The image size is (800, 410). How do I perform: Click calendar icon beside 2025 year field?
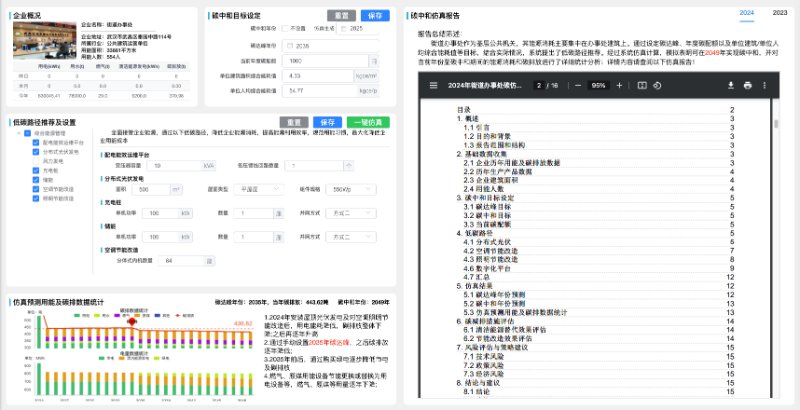pyautogui.click(x=343, y=29)
